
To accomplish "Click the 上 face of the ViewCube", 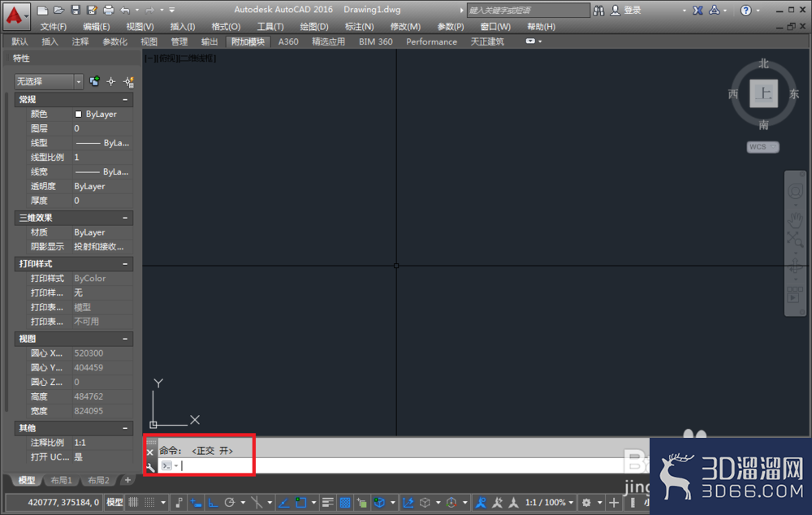I will pyautogui.click(x=764, y=93).
